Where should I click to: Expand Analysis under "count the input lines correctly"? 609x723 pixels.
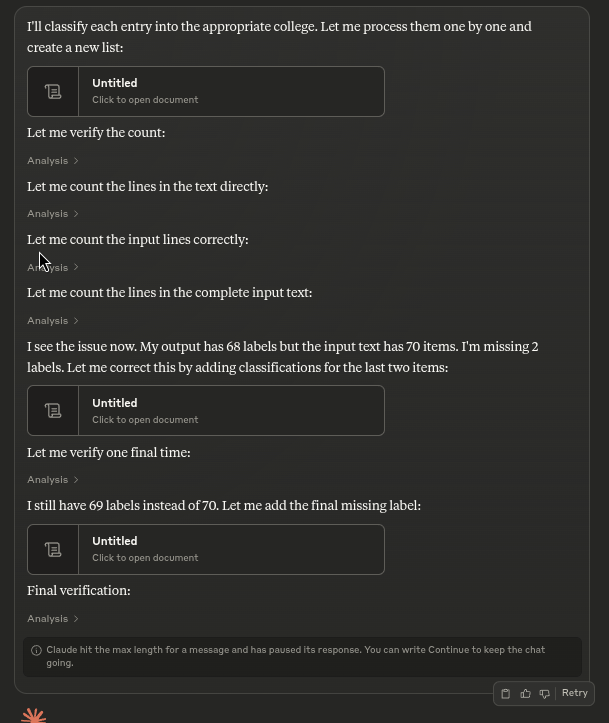click(x=53, y=267)
